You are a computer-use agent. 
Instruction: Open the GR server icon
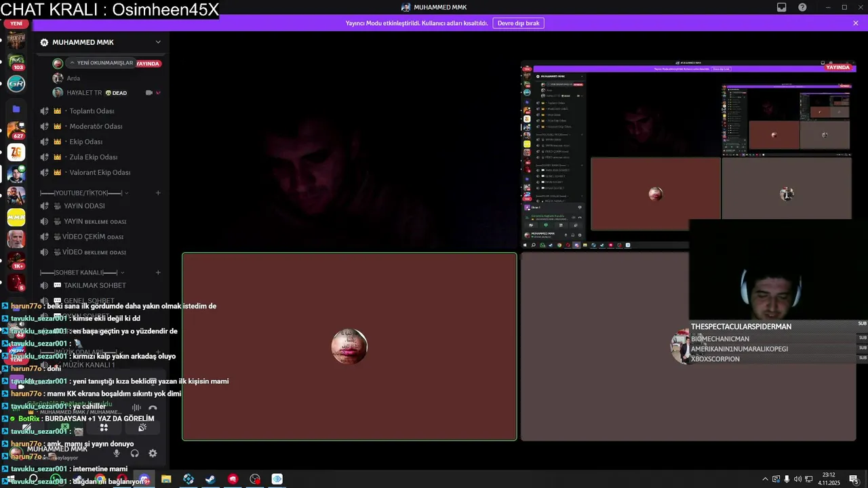point(16,84)
